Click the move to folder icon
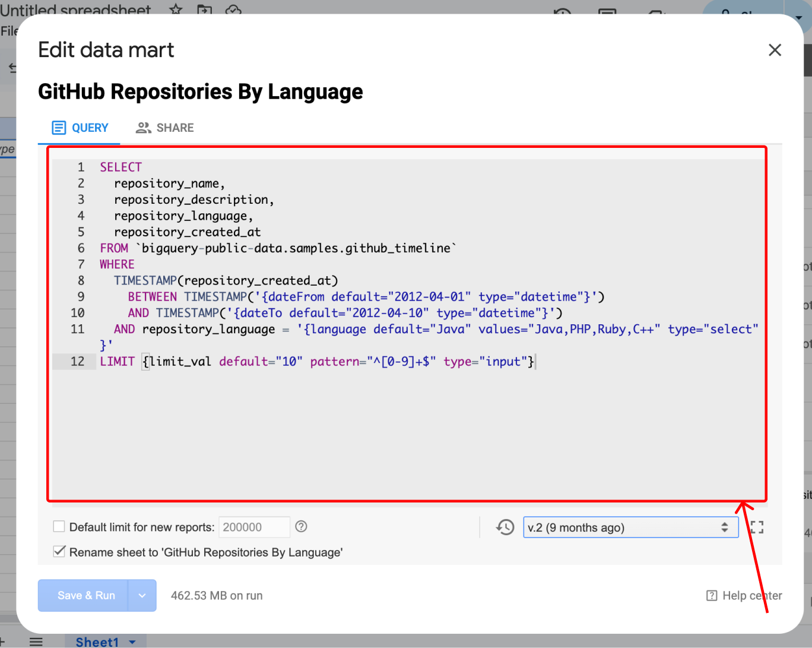Screen dimensions: 812x648 [204, 9]
